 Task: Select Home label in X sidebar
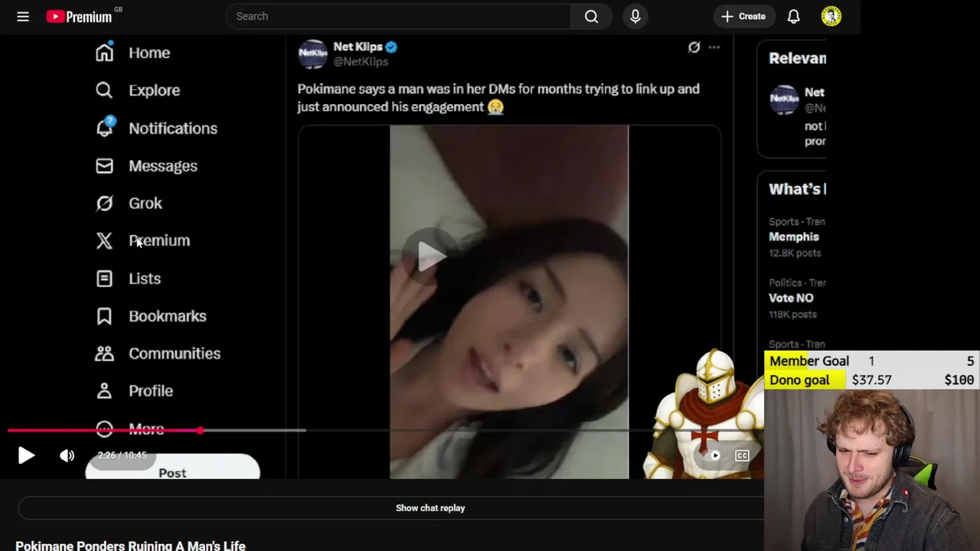click(149, 53)
